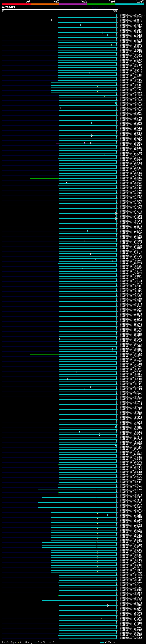Click the green ~80% identity legend bar
This screenshot has width=146, height=644.
pos(101,4)
